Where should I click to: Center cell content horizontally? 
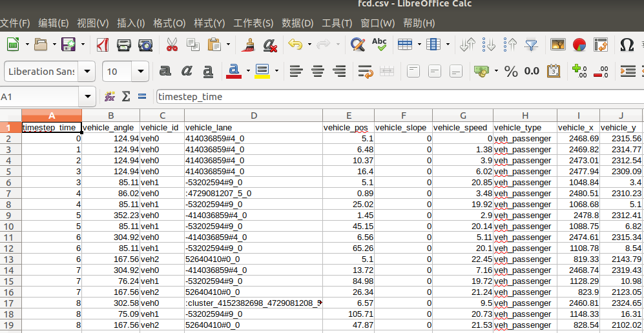(318, 72)
